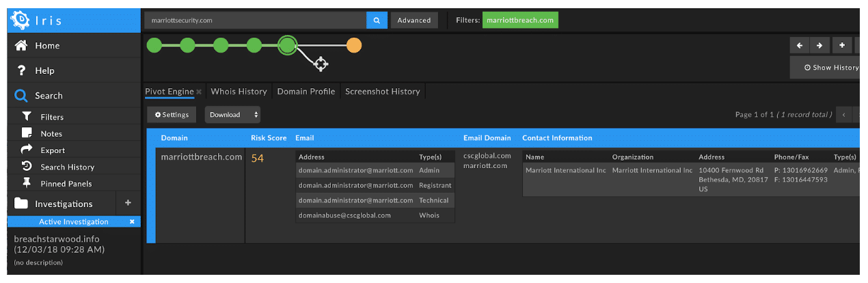This screenshot has height=283, width=868.
Task: Select the highlighted ringed green node
Action: [x=287, y=46]
